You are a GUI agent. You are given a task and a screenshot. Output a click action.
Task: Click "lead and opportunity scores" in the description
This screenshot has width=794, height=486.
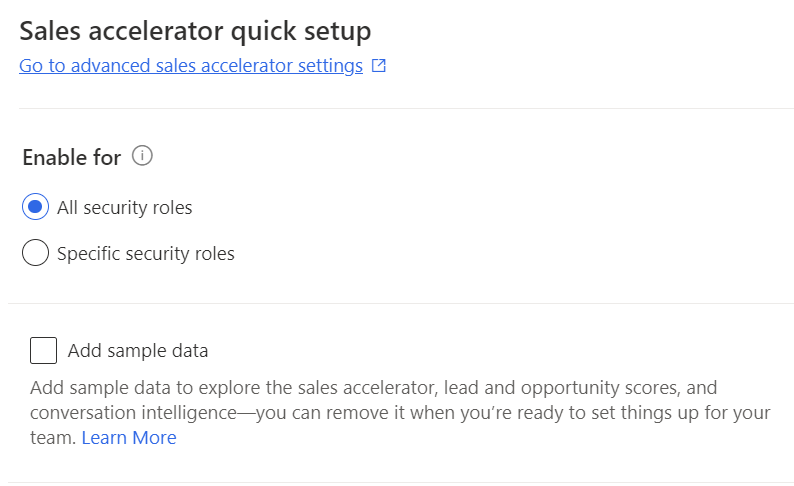[556, 387]
